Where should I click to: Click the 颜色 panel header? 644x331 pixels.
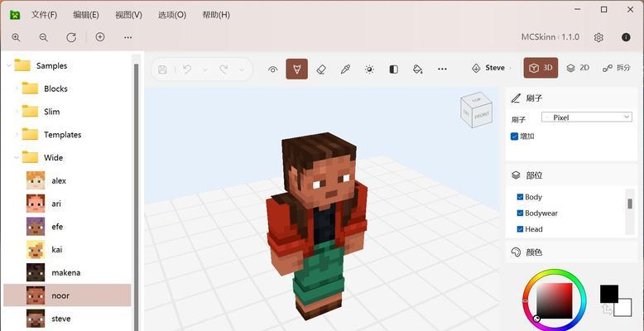point(571,252)
